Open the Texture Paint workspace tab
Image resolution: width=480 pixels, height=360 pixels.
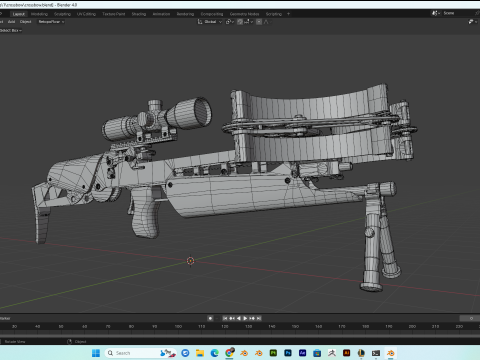click(114, 14)
